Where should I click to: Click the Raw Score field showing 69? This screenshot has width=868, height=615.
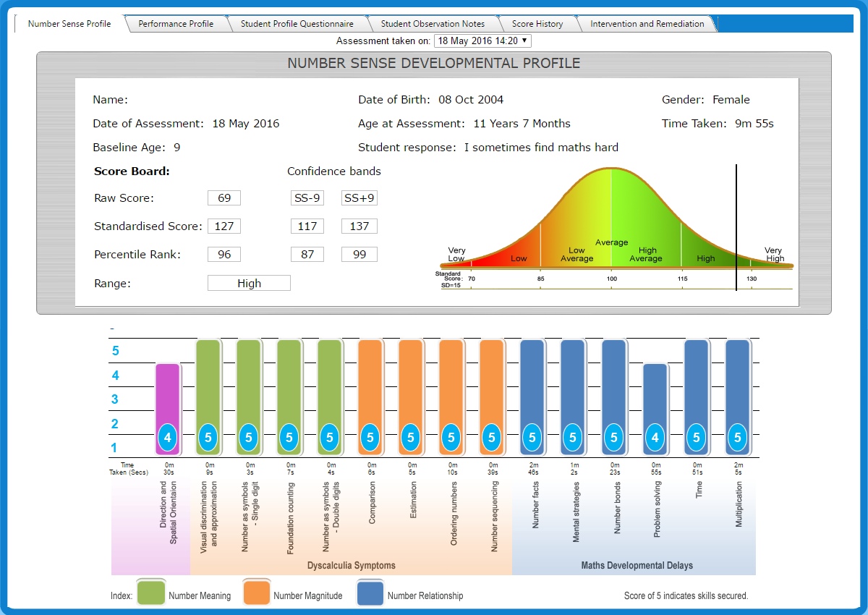(224, 198)
